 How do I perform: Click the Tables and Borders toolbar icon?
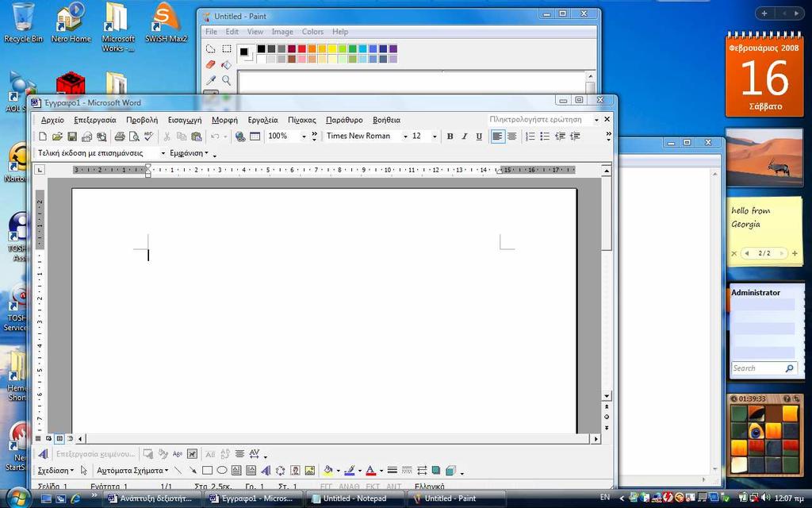[255, 137]
